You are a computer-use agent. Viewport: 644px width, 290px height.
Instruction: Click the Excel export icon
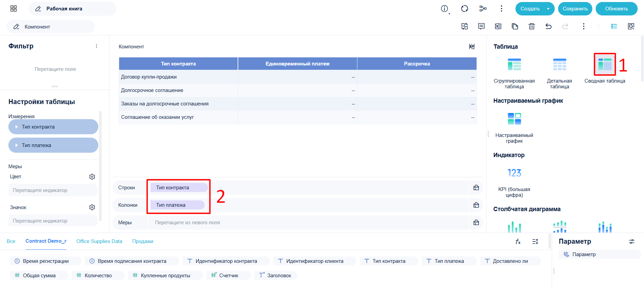click(498, 26)
